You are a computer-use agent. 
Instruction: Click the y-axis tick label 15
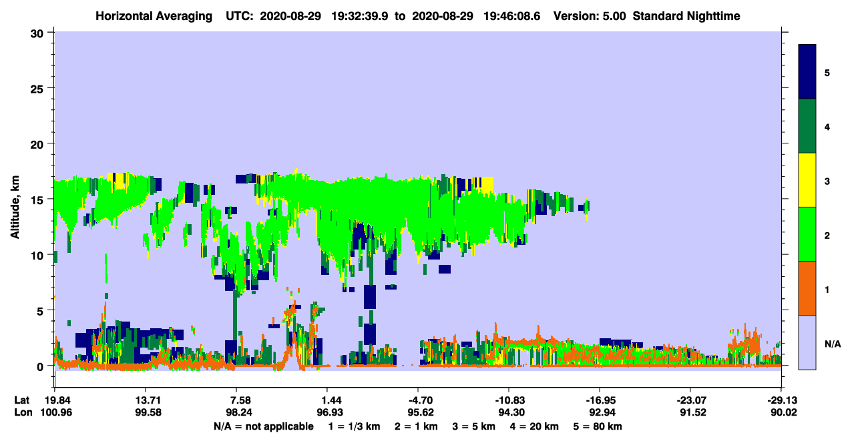(x=39, y=199)
